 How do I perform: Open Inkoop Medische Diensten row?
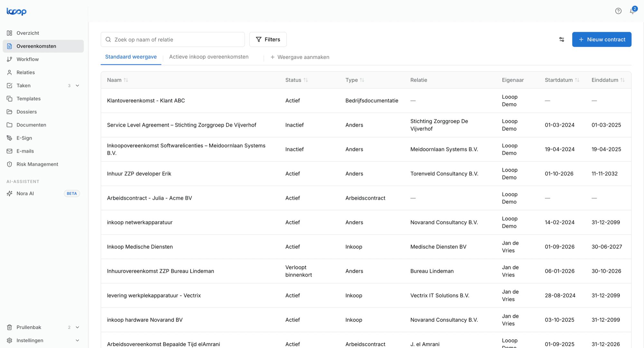coord(366,247)
